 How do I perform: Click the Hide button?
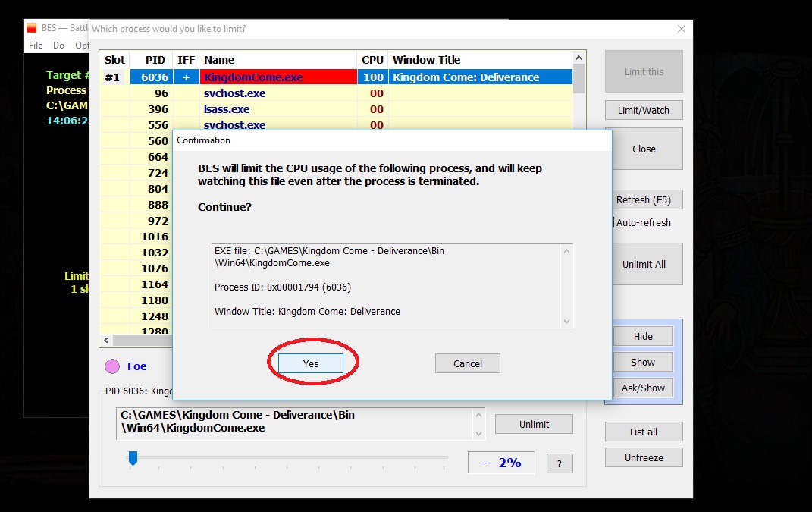(643, 336)
